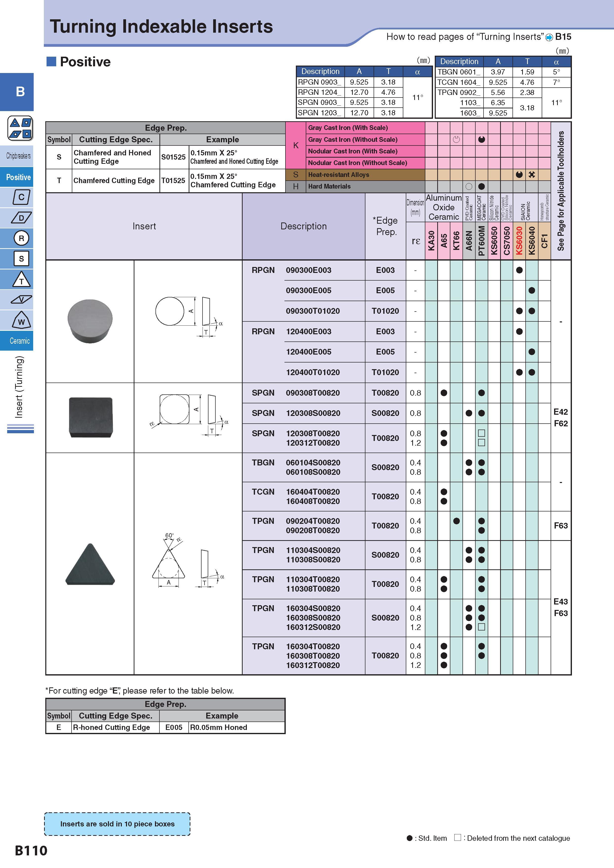Follow the E42 toolholder page reference
The width and height of the screenshot is (614, 868).
[x=560, y=412]
